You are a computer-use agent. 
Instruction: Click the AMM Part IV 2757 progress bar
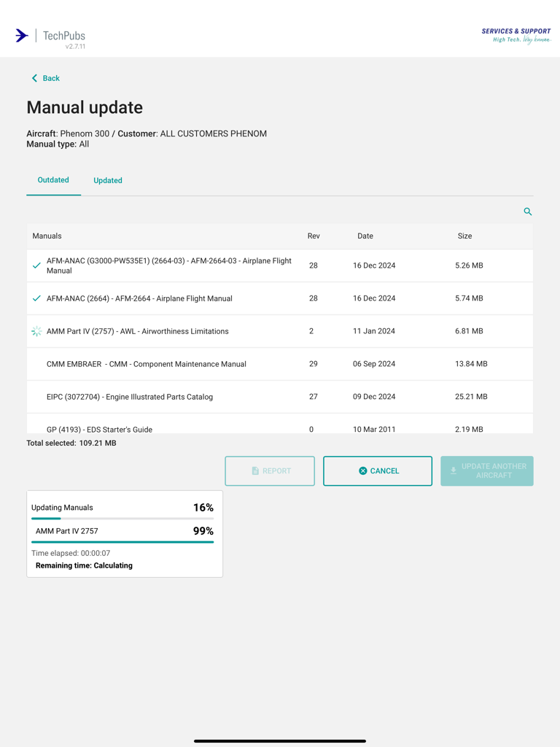pyautogui.click(x=122, y=542)
